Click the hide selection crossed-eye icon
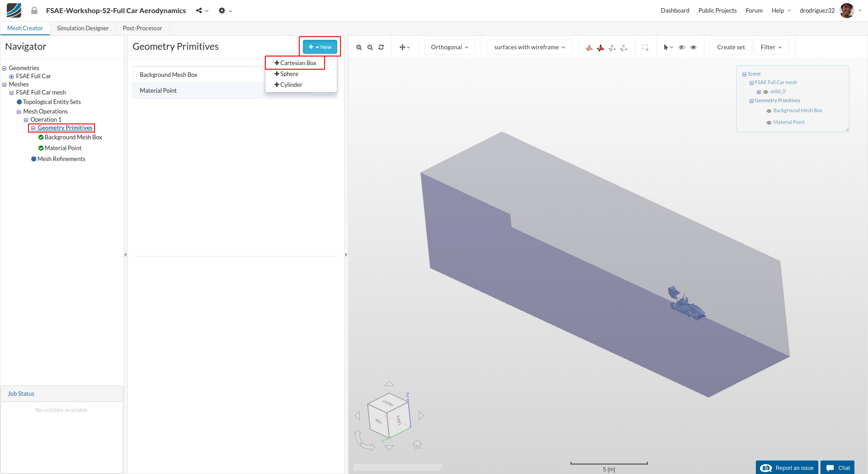 [x=682, y=47]
